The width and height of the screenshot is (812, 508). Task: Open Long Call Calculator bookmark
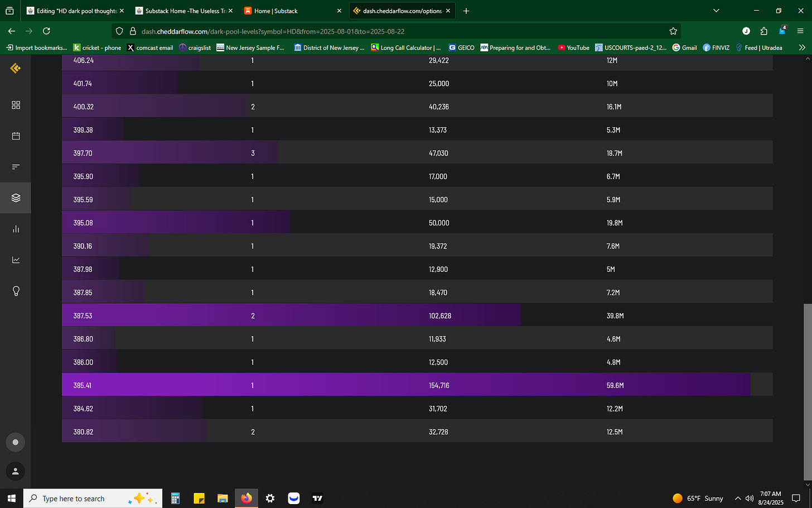[x=406, y=47]
